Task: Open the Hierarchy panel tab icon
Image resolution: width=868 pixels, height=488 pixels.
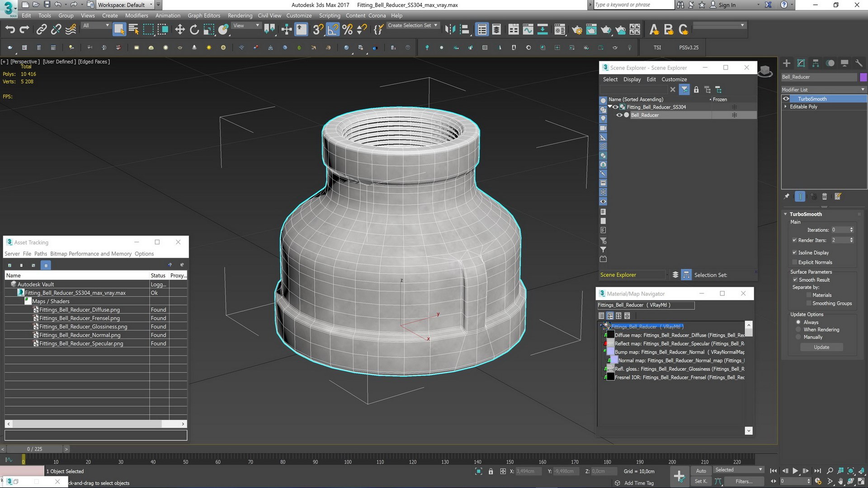Action: (816, 63)
